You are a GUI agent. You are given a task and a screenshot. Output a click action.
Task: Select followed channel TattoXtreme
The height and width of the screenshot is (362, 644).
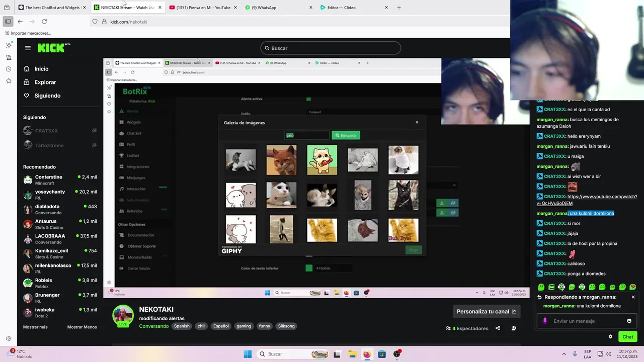tap(60, 145)
